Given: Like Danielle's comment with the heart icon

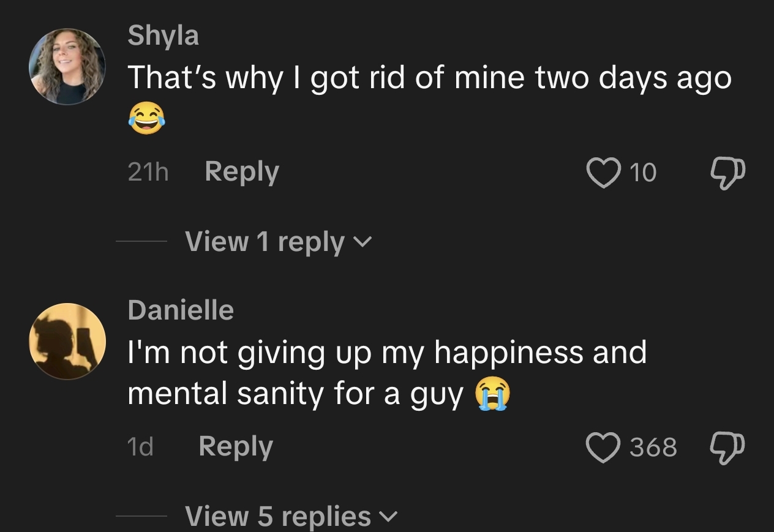Looking at the screenshot, I should 603,447.
